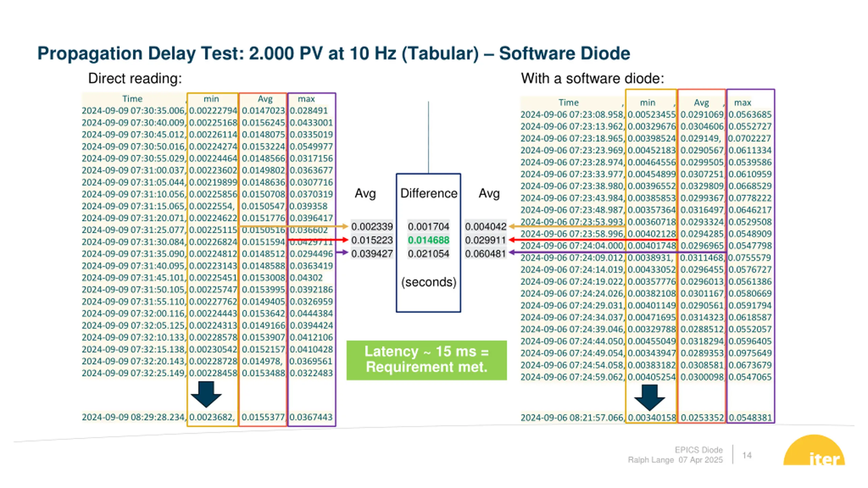Click timestamp 2024-09-06 07:24:04.000
Viewport: 868px width, 488px height.
[x=572, y=245]
